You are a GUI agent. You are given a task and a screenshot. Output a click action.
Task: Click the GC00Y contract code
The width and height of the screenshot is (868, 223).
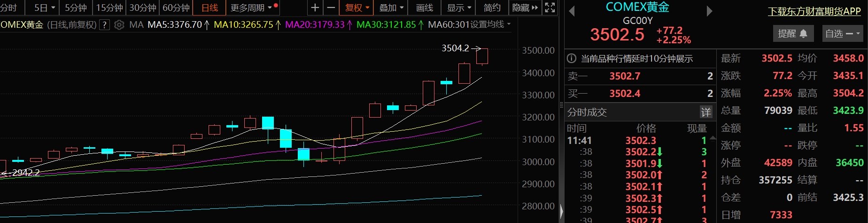click(637, 21)
